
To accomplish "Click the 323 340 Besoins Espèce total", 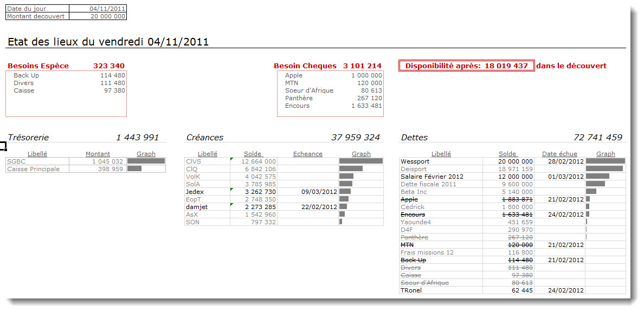I will point(109,66).
